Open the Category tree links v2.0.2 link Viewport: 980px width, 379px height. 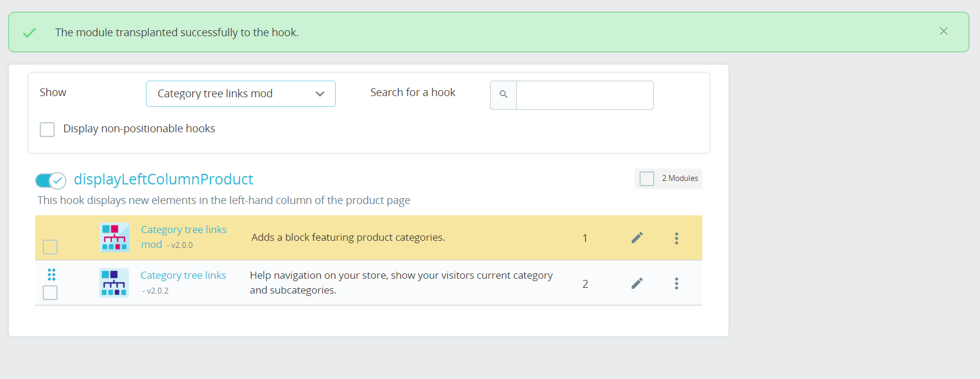183,275
